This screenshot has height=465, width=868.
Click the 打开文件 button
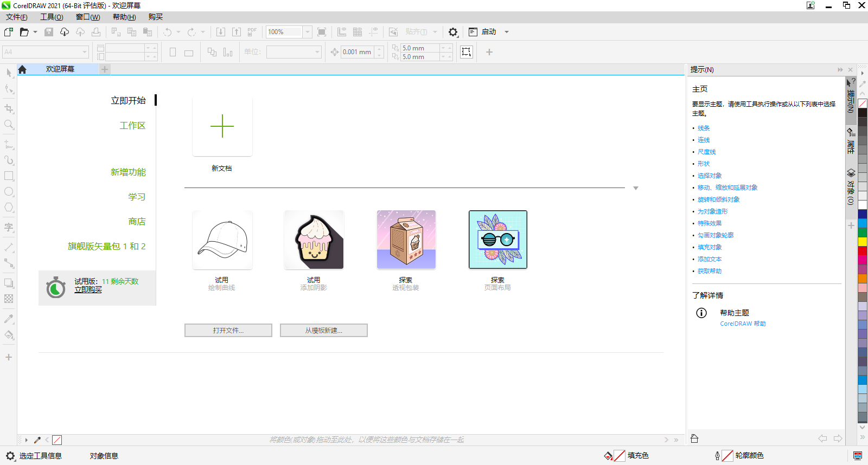228,331
